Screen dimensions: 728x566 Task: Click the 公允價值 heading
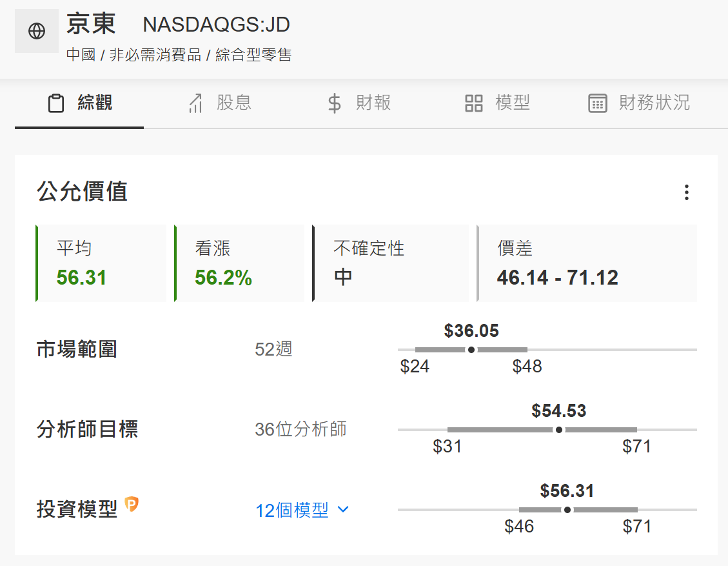(82, 192)
